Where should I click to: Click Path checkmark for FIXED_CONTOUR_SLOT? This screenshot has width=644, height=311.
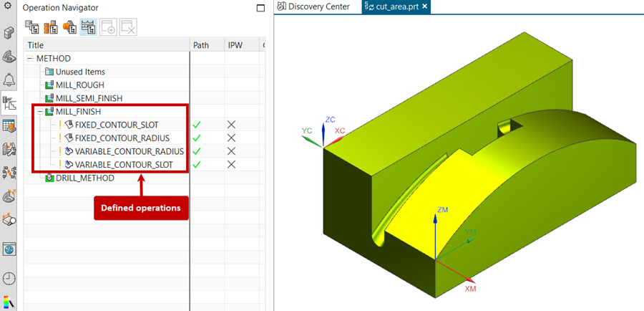[197, 125]
